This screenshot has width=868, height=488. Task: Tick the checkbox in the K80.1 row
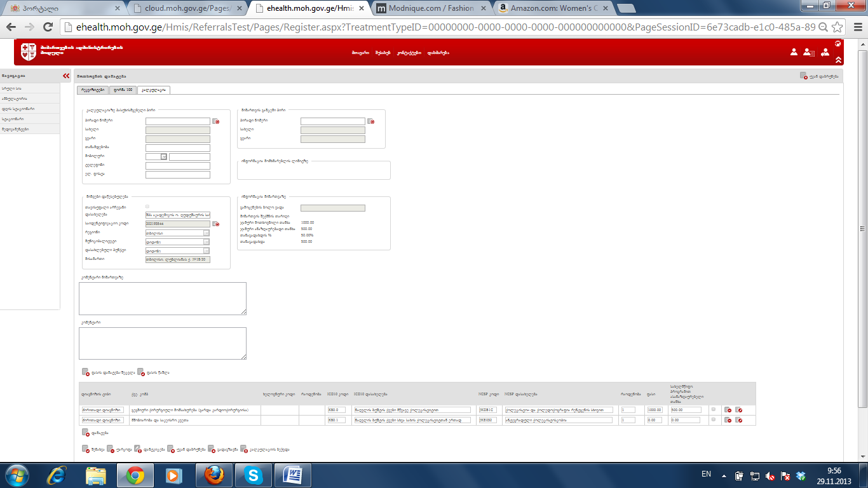[714, 419]
